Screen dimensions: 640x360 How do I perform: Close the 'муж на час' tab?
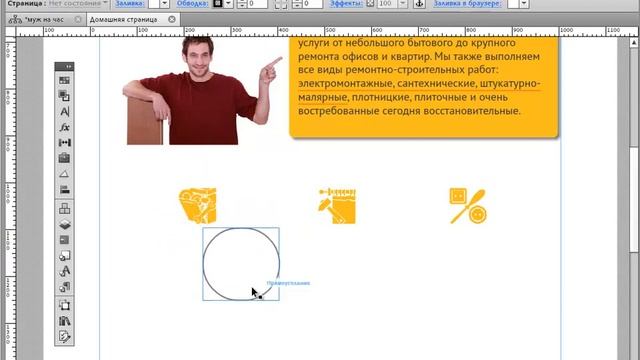pos(78,19)
